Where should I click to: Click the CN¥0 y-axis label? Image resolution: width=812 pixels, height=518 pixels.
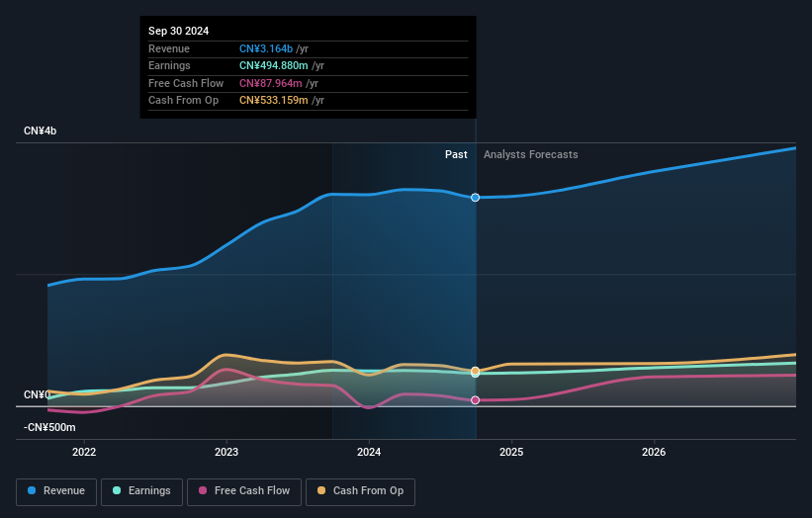tap(37, 394)
